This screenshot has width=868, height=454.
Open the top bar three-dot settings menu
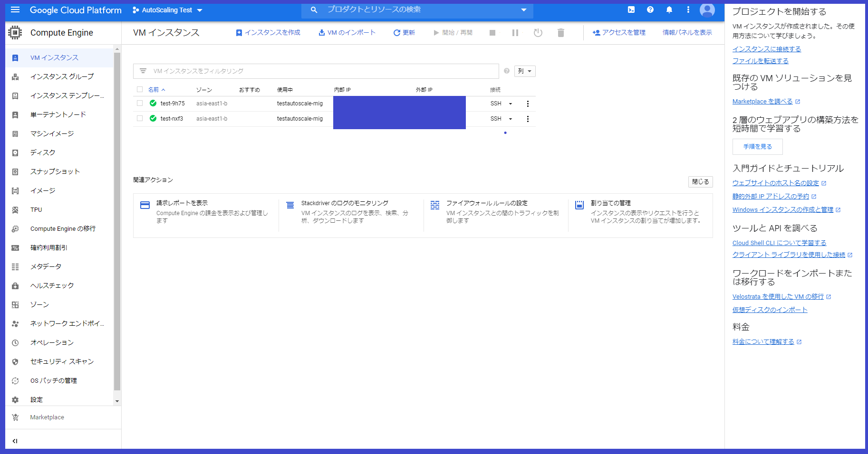(x=688, y=10)
